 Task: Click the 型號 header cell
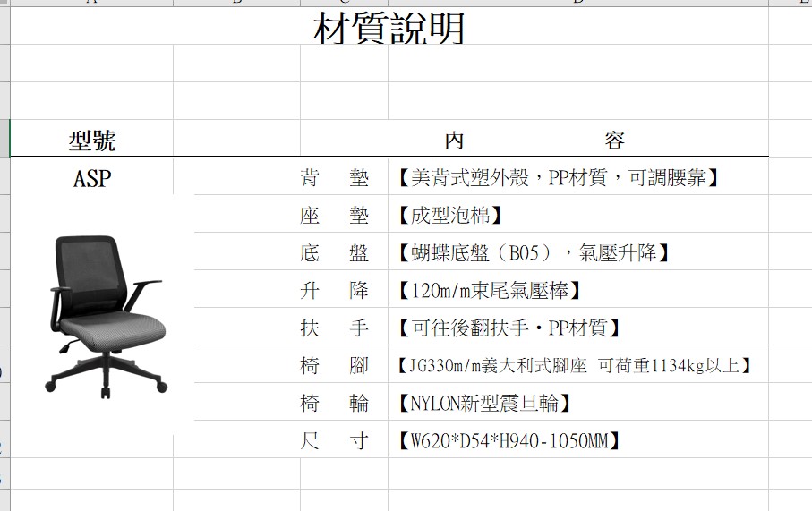91,139
